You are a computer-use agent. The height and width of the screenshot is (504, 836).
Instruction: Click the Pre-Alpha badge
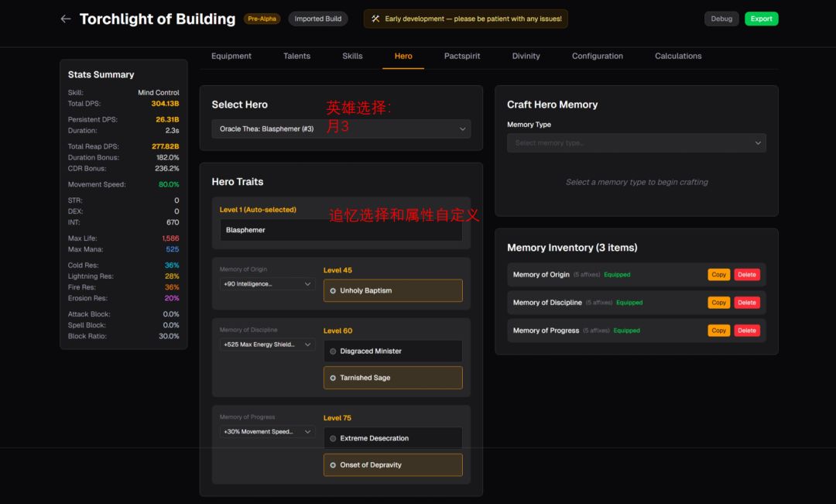(x=262, y=19)
